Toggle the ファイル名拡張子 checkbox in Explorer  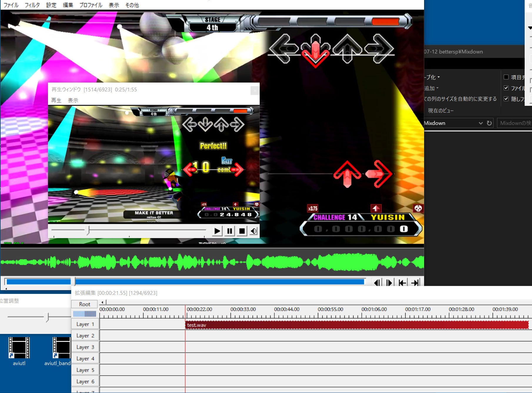tap(506, 88)
